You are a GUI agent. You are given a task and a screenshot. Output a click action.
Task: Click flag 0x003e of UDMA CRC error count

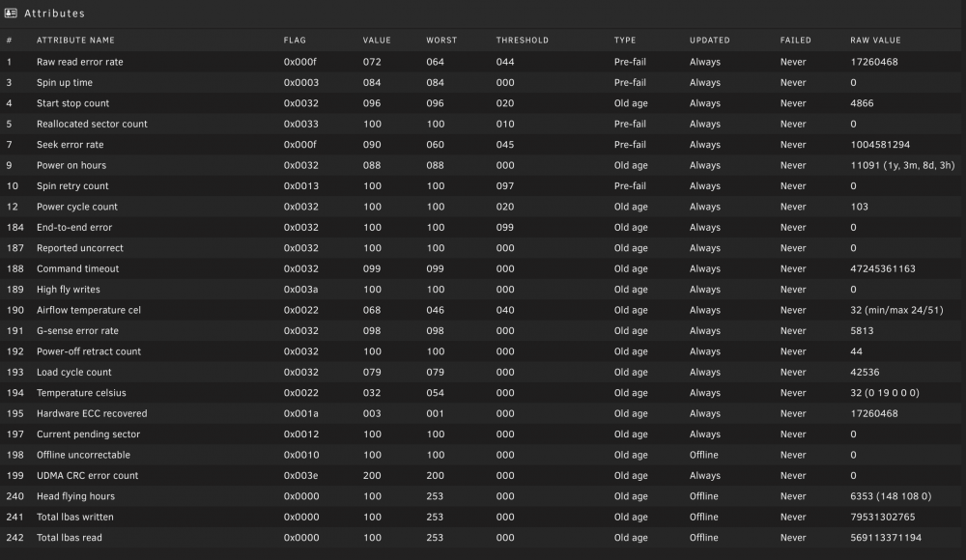point(301,476)
